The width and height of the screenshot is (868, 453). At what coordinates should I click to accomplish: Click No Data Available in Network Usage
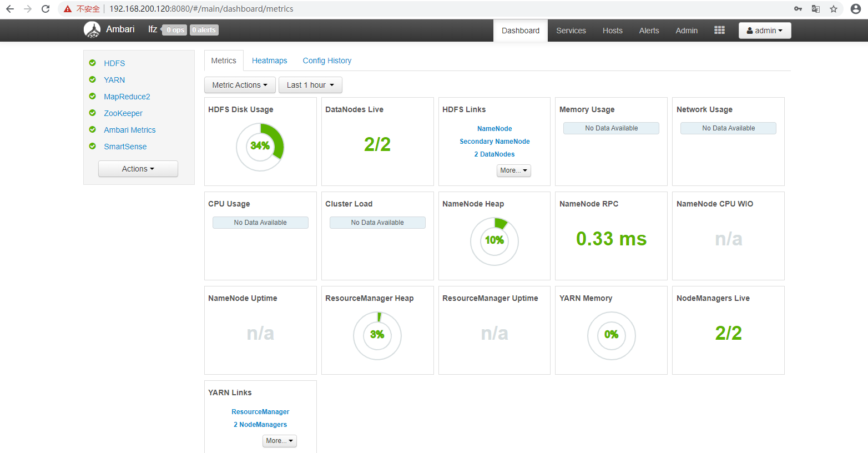coord(729,128)
